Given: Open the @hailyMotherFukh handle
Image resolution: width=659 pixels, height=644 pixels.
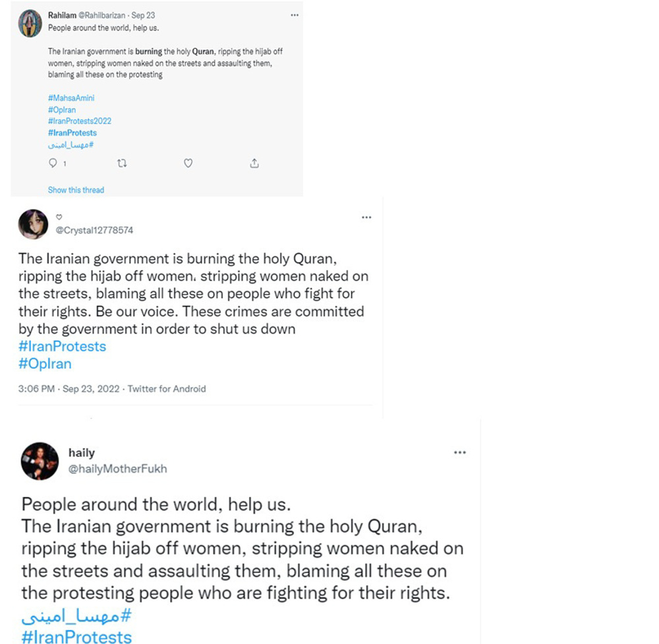Looking at the screenshot, I should (118, 469).
